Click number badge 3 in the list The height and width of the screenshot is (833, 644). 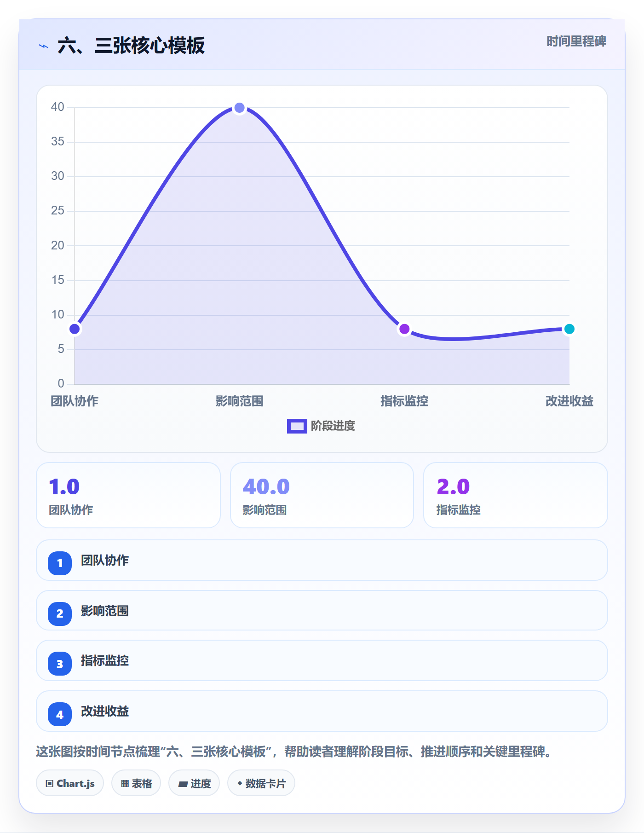pyautogui.click(x=60, y=664)
